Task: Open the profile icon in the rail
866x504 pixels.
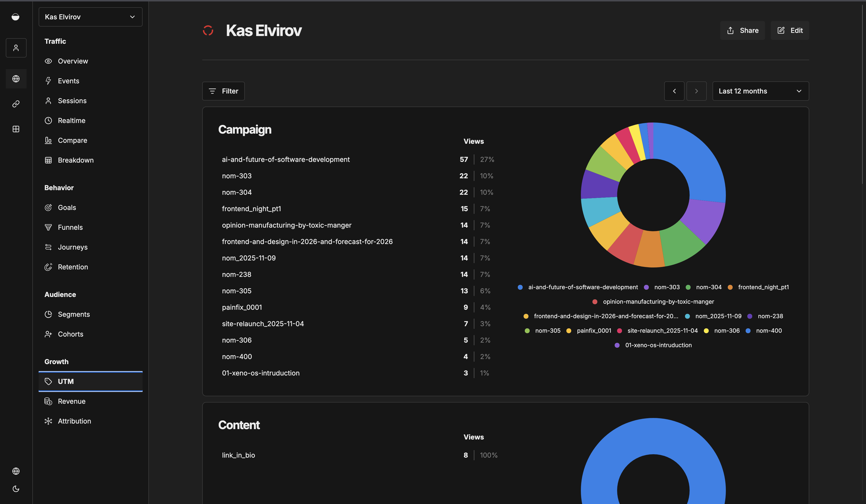Action: (16, 48)
